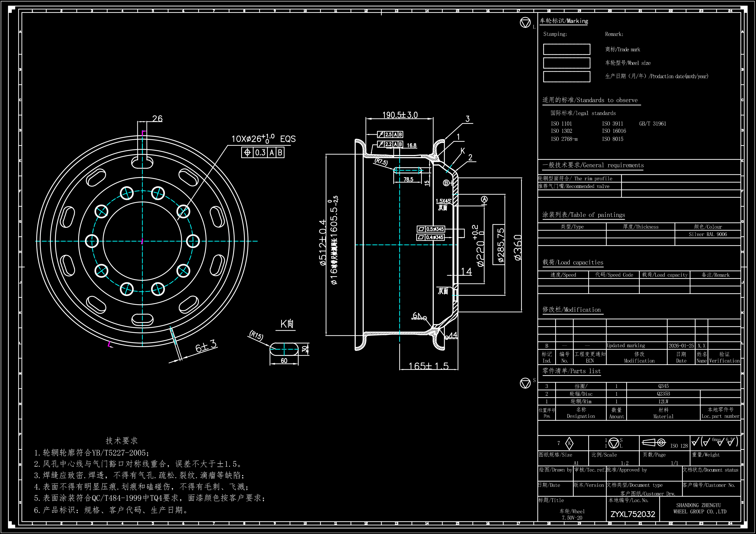This screenshot has height=534, width=756.
Task: Click the Silver RAL 9006 colour cell
Action: [707, 234]
